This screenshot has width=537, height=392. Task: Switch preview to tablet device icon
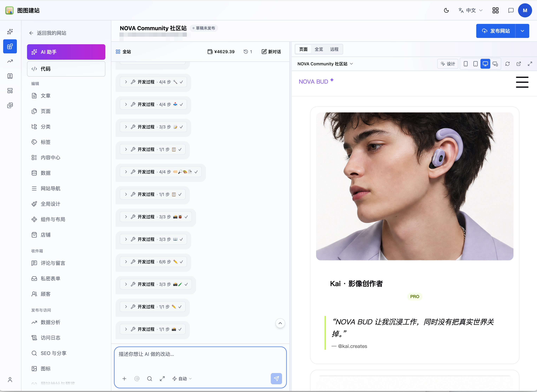click(475, 64)
